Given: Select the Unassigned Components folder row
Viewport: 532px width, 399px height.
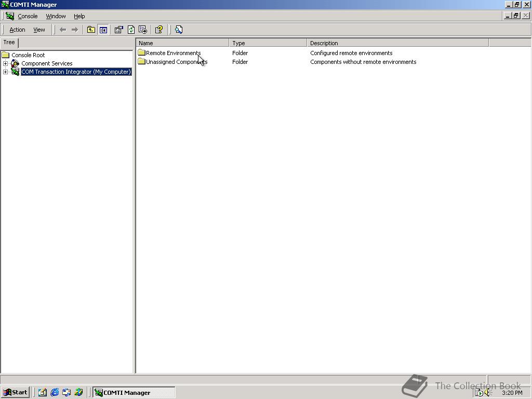Looking at the screenshot, I should tap(172, 62).
